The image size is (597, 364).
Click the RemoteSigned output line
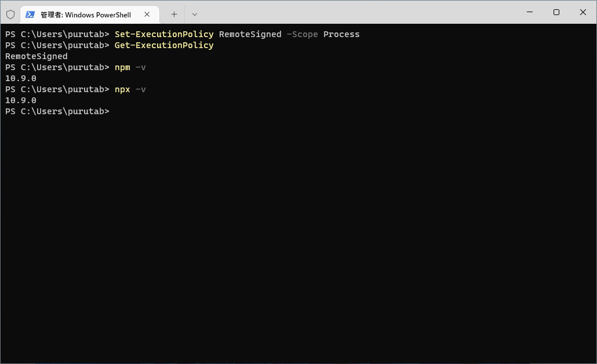coord(36,56)
